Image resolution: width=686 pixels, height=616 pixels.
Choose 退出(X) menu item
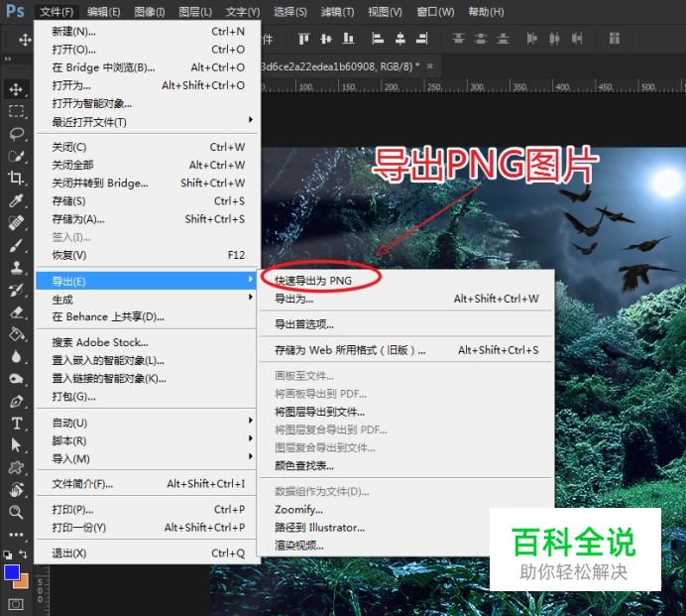(x=148, y=553)
